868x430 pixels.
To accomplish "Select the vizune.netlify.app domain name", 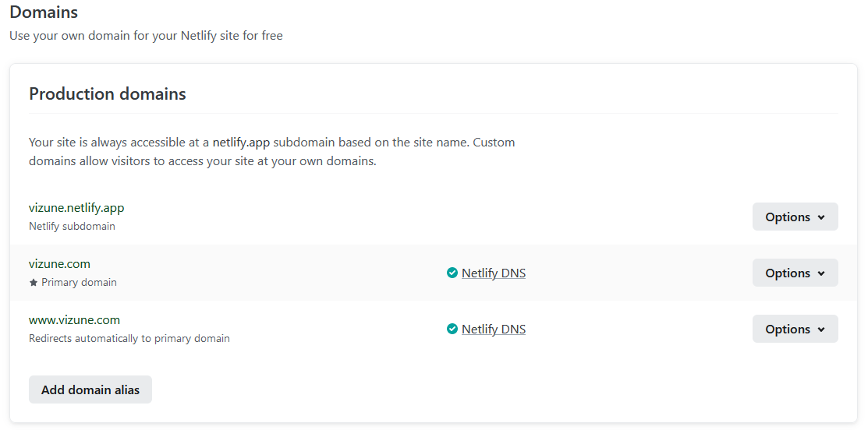I will point(76,208).
